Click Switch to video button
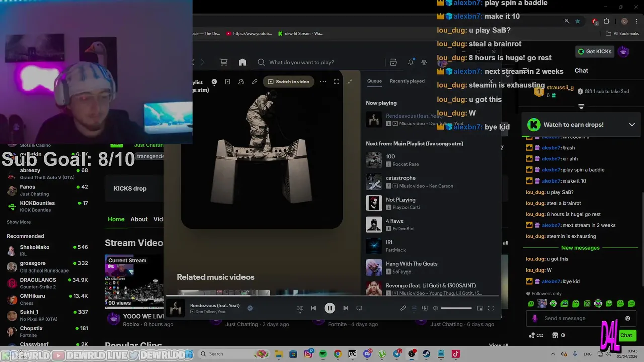 [289, 82]
